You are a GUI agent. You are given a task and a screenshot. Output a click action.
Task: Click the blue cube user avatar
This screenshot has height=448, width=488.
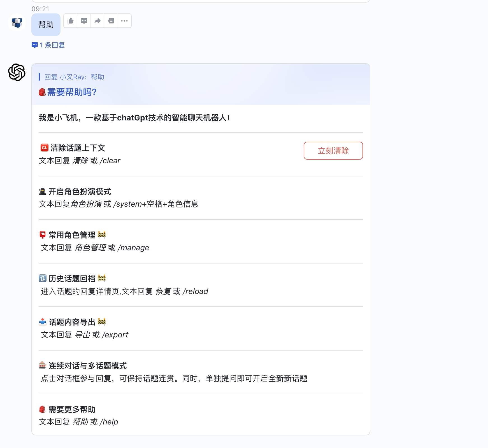point(17,22)
